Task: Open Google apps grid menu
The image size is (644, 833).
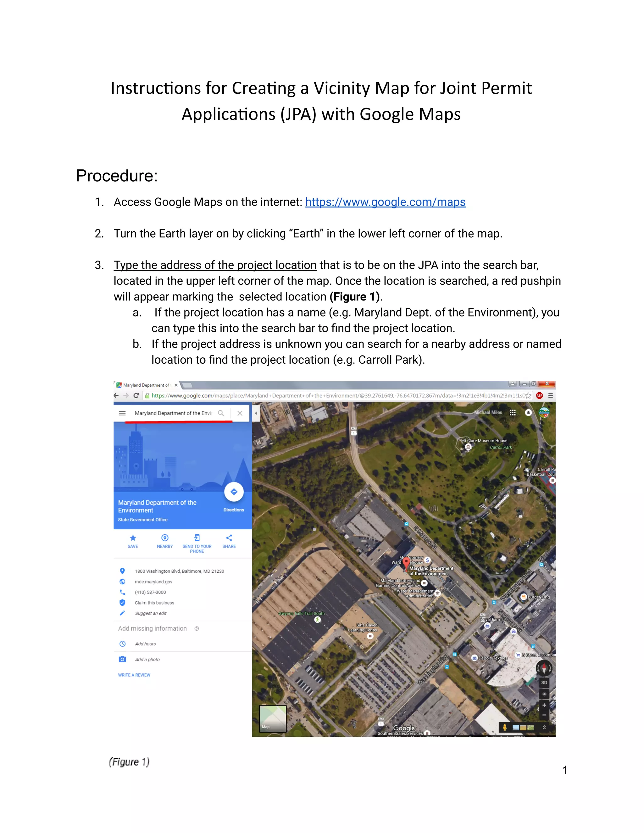Action: (513, 413)
